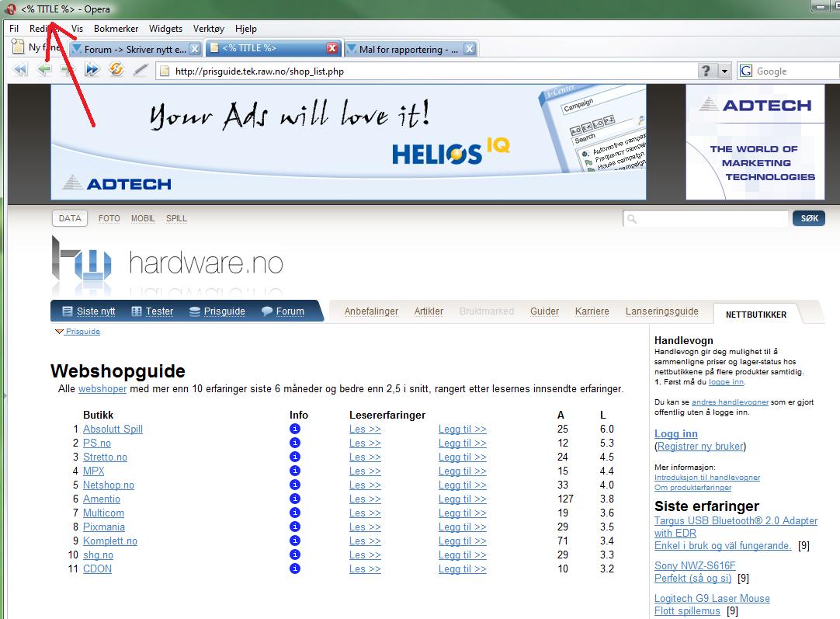Open Forum in the blue navbar
The width and height of the screenshot is (840, 619).
tap(283, 311)
